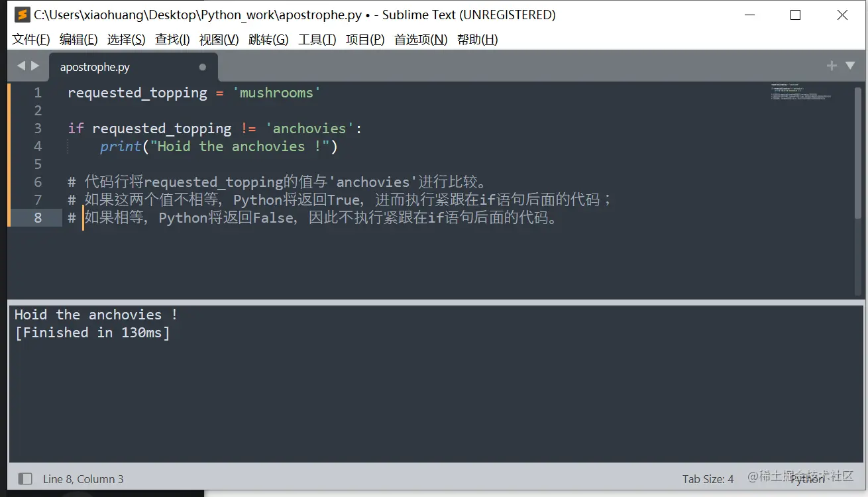Click the left tab navigation arrow
868x497 pixels.
pyautogui.click(x=21, y=66)
